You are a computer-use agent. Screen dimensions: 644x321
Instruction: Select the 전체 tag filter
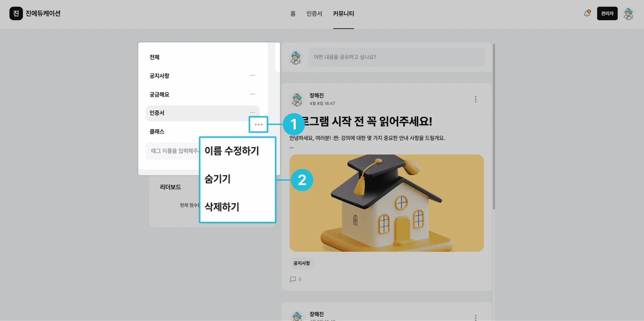(x=154, y=57)
